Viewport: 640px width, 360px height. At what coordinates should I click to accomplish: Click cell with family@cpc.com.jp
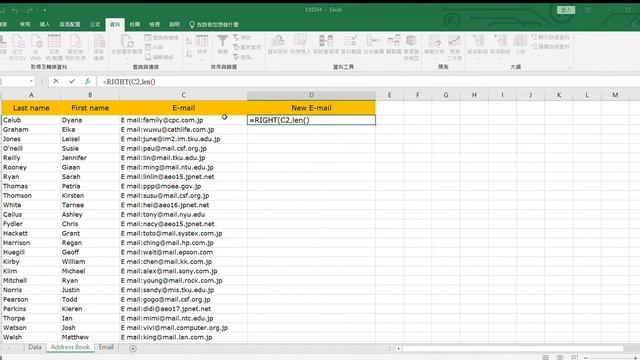[183, 120]
